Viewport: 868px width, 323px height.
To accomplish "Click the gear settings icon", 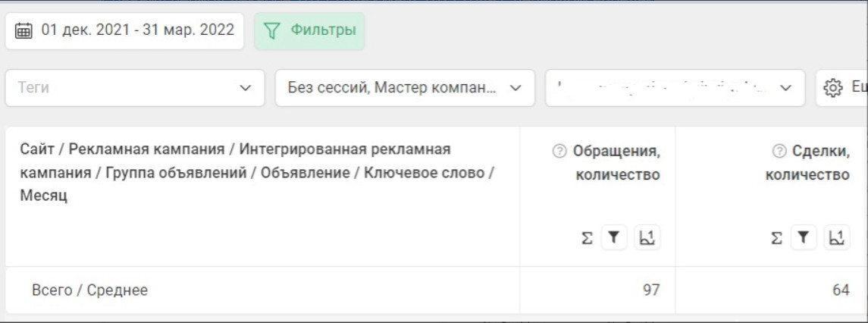I will click(833, 89).
